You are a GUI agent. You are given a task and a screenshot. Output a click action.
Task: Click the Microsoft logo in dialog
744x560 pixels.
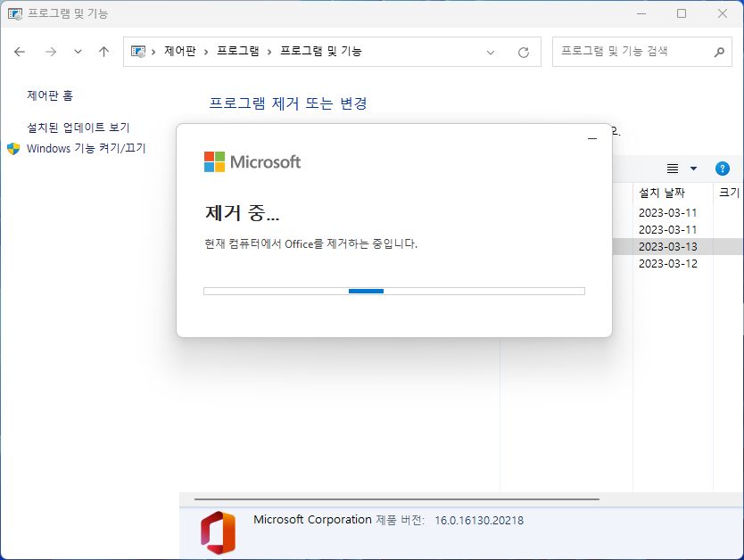pos(252,161)
